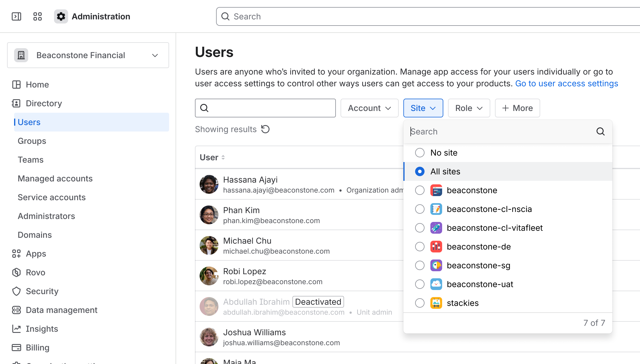Viewport: 640px width, 364px height.
Task: Open Hassana Ajayi user row
Action: pyautogui.click(x=299, y=184)
